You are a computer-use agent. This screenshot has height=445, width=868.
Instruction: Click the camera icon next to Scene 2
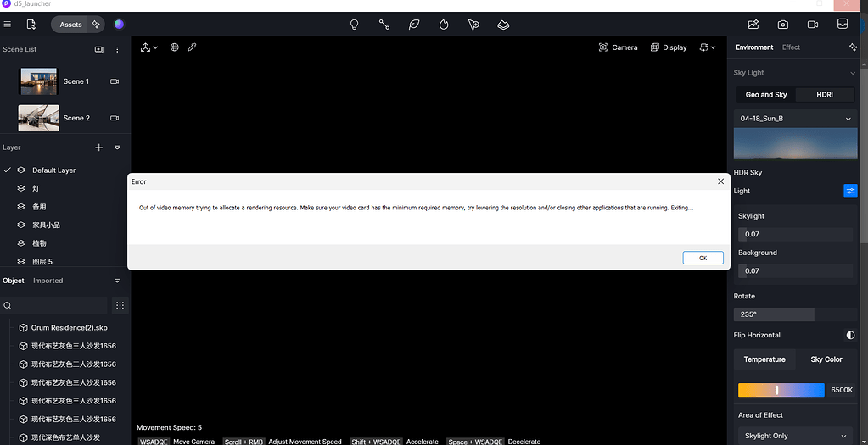(x=115, y=118)
